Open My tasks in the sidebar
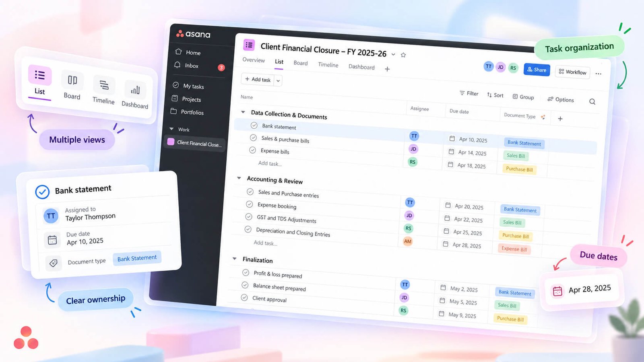644x362 pixels. coord(188,86)
